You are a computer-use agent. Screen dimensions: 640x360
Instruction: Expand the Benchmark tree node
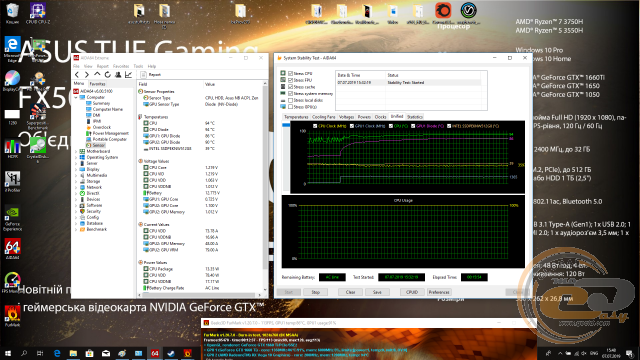tap(76, 229)
